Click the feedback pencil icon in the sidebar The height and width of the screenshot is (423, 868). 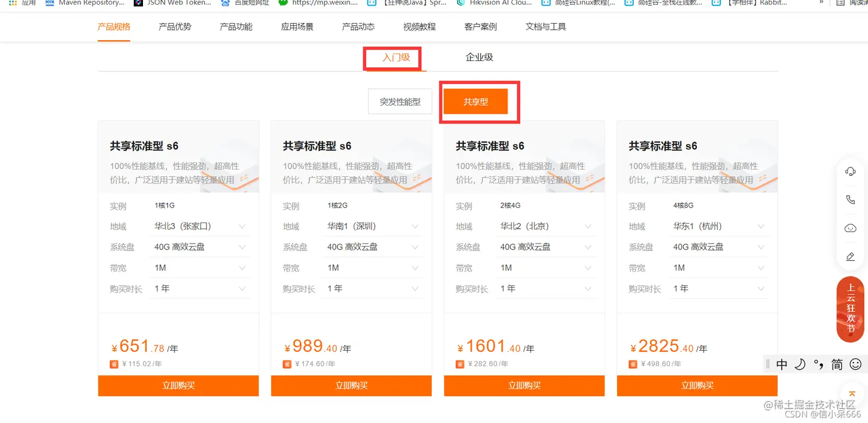[850, 256]
